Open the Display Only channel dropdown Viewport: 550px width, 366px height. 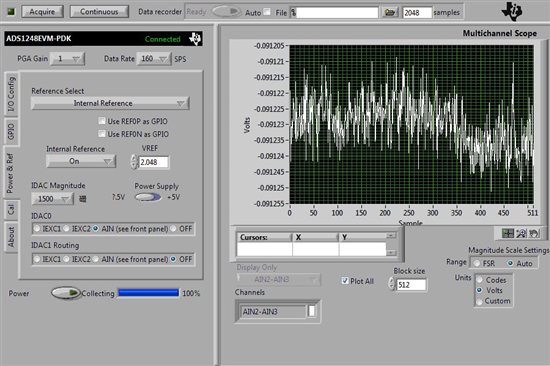click(x=278, y=279)
